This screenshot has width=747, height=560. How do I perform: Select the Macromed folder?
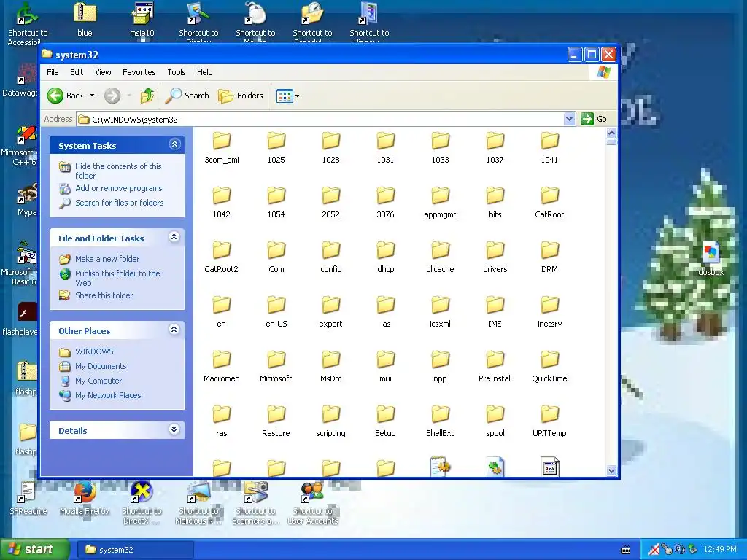point(222,367)
